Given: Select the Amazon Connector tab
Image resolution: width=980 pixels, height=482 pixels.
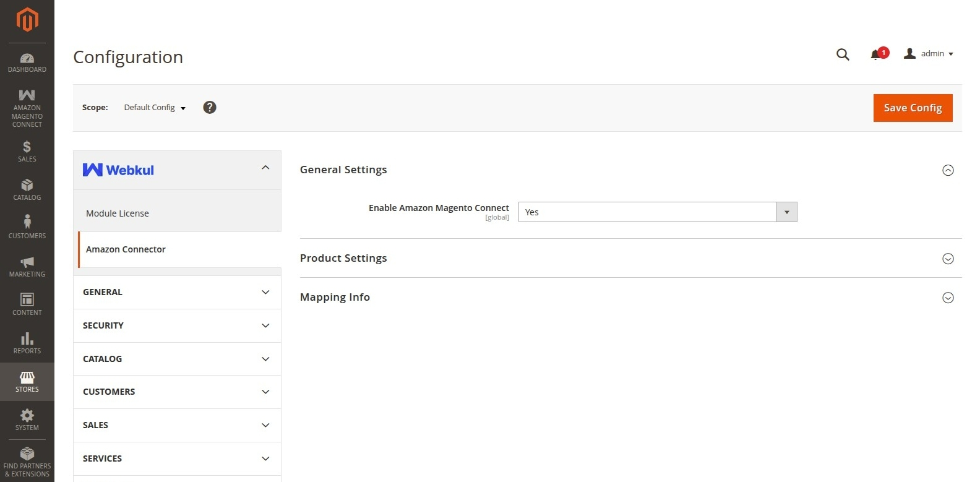Looking at the screenshot, I should tap(179, 249).
